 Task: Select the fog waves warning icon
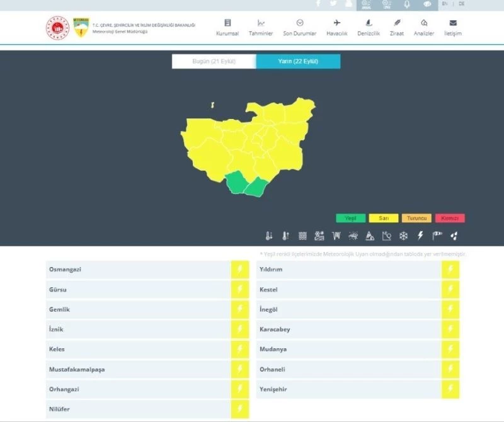click(302, 236)
